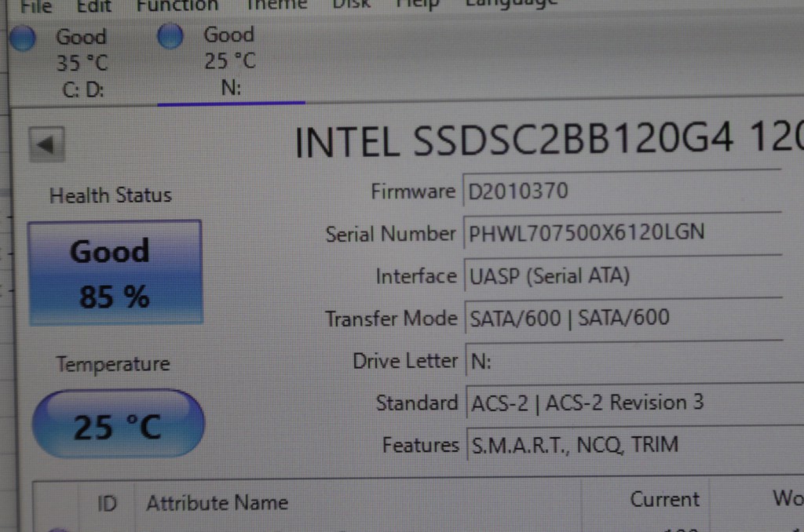Image resolution: width=804 pixels, height=532 pixels.
Task: Open the File menu
Action: coord(35,6)
